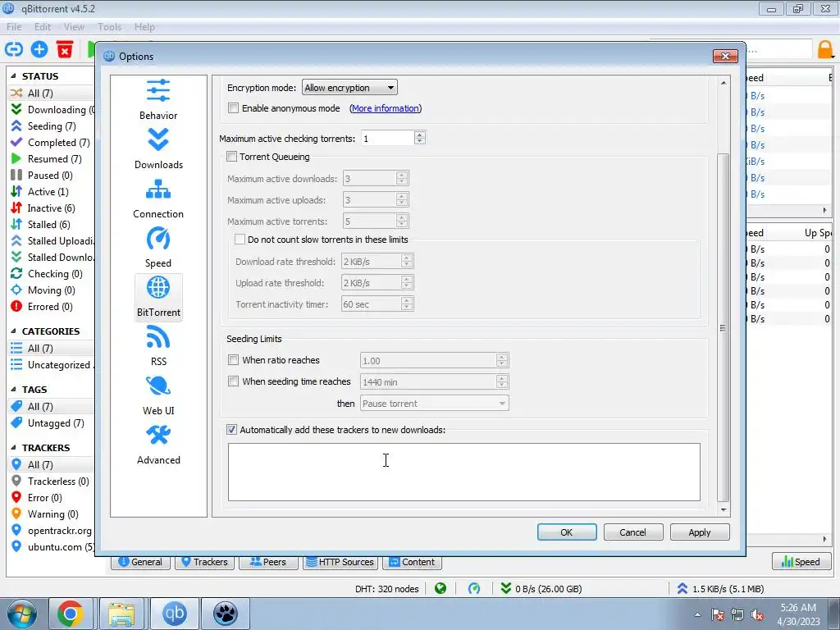Open Web UI settings page
840x630 pixels.
click(158, 395)
